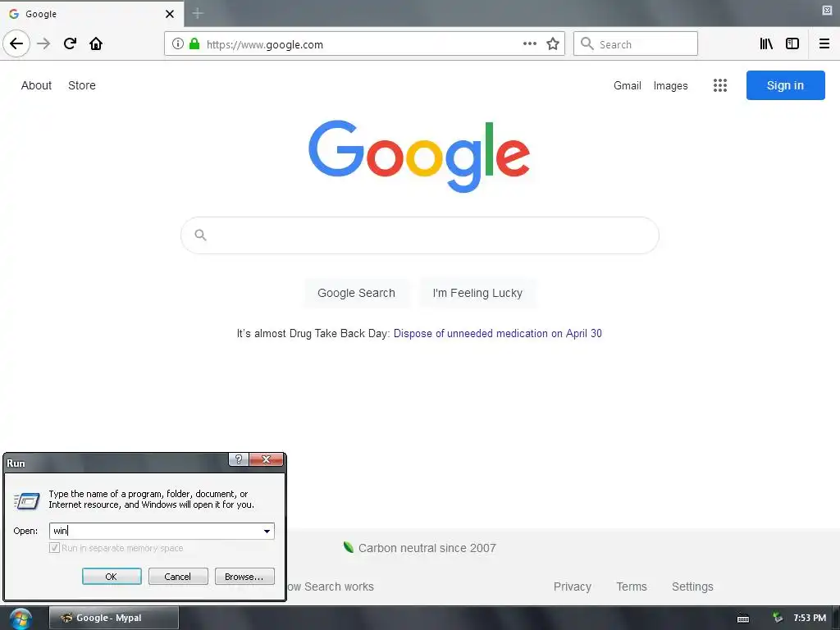
Task: Bookmark this page with the star icon
Action: point(553,44)
